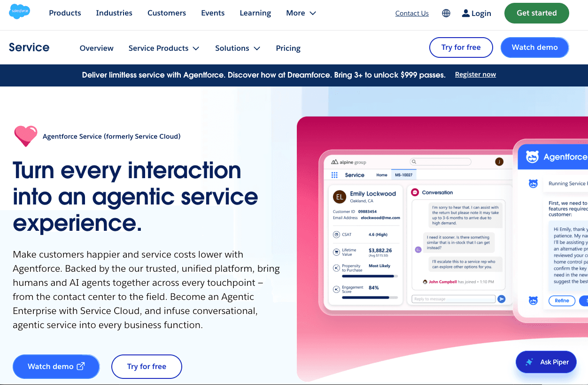588x385 pixels.
Task: Click the John Campbell name in the chat
Action: (443, 282)
